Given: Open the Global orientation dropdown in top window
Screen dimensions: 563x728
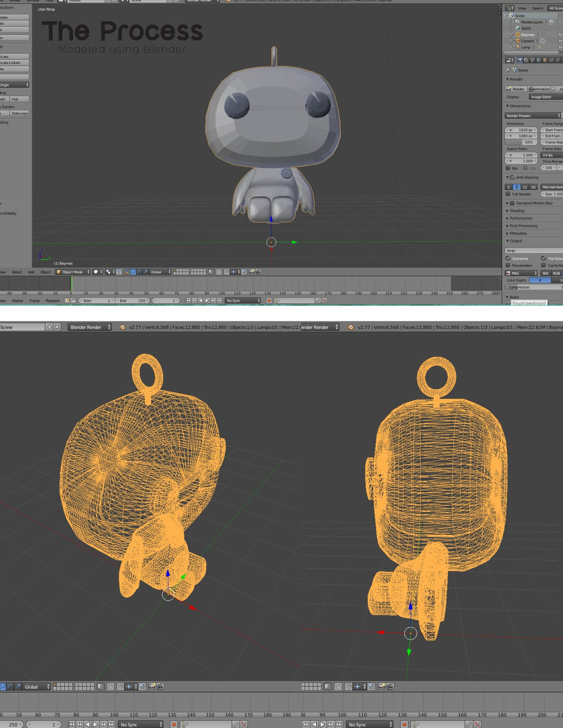Looking at the screenshot, I should point(160,272).
